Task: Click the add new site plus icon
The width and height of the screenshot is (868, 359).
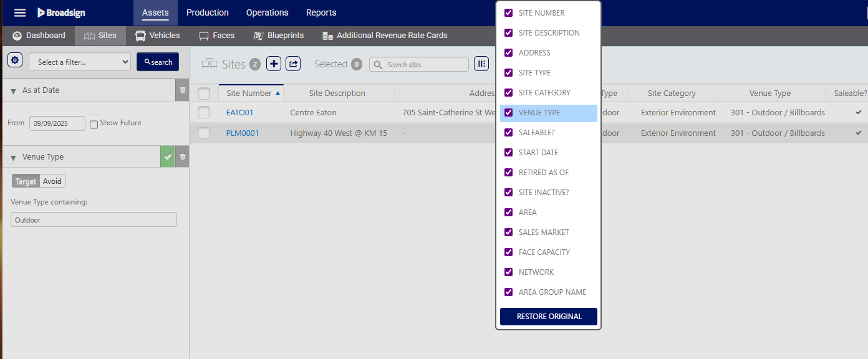Action: tap(274, 64)
